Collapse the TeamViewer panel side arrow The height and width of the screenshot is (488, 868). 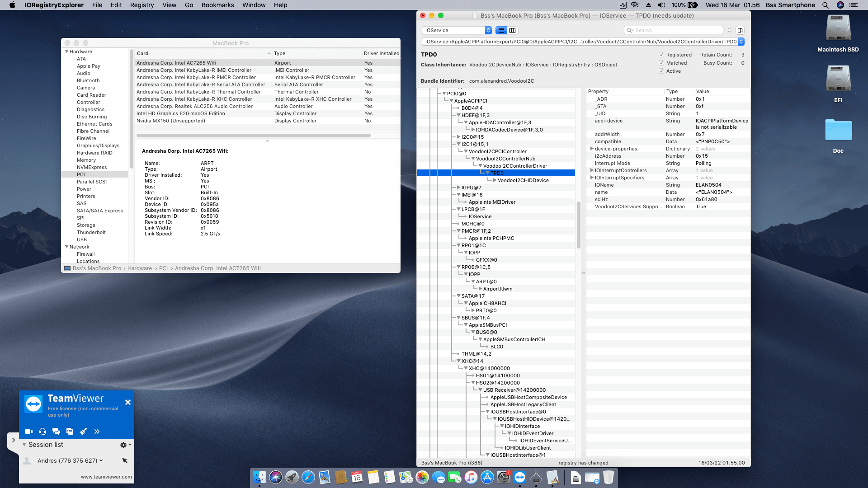tap(13, 440)
